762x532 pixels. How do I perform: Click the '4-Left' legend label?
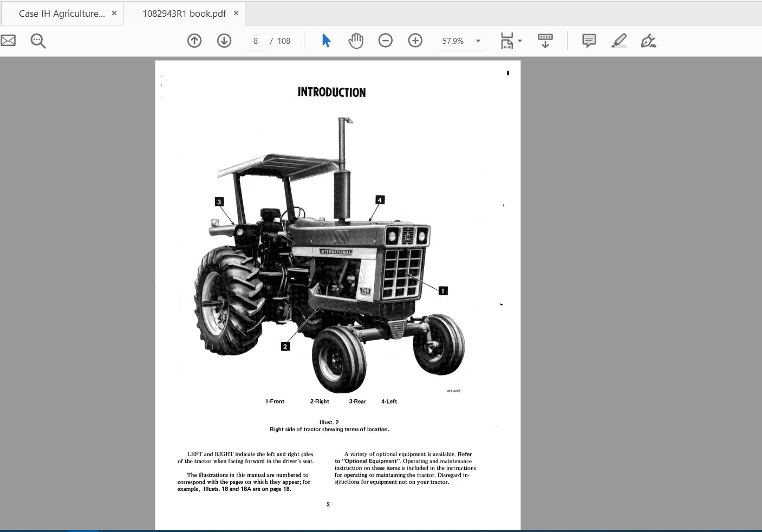389,401
